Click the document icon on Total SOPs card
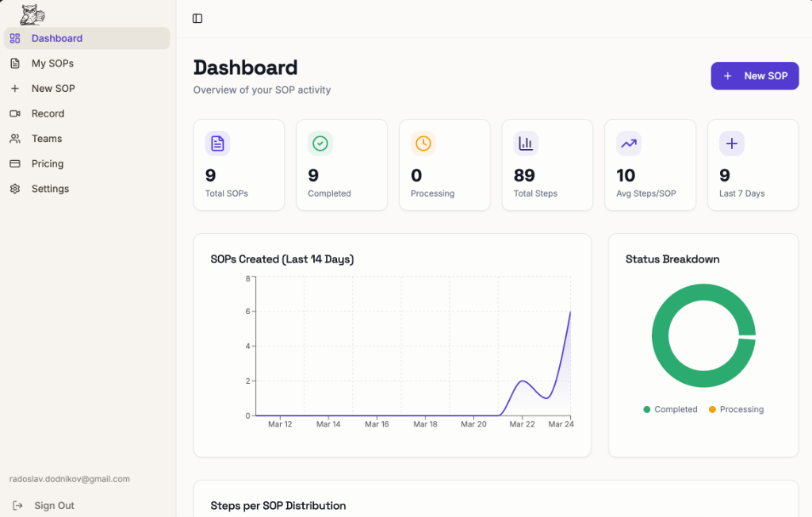The image size is (812, 517). point(217,144)
